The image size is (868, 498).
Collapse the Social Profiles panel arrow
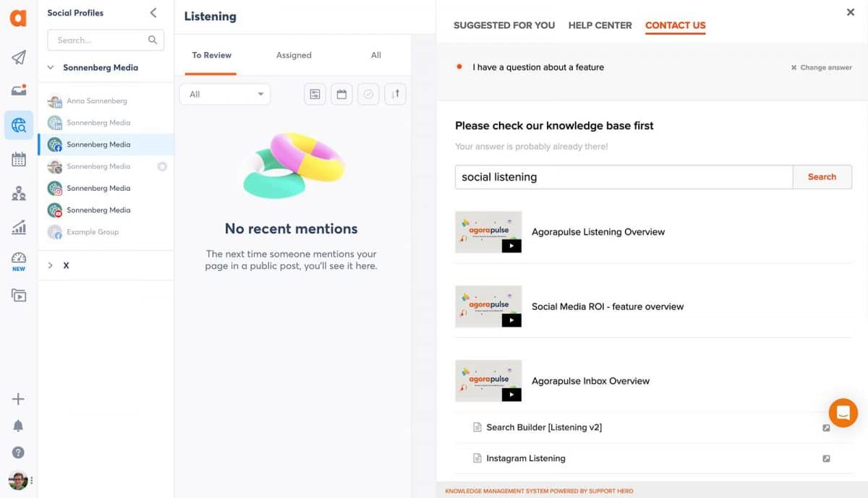click(153, 13)
